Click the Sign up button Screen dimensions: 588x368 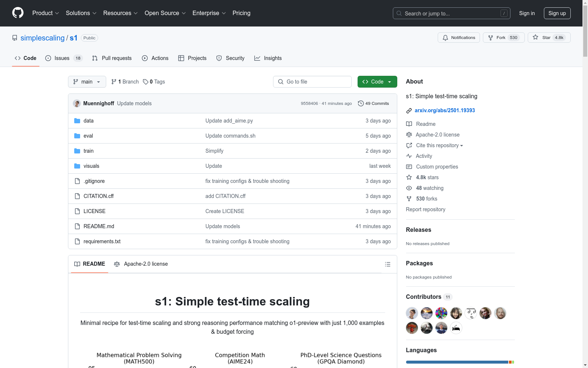pos(557,13)
